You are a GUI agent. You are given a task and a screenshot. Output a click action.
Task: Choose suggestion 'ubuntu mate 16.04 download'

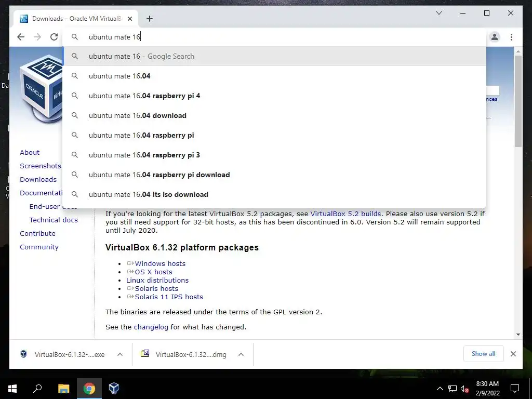click(275, 115)
